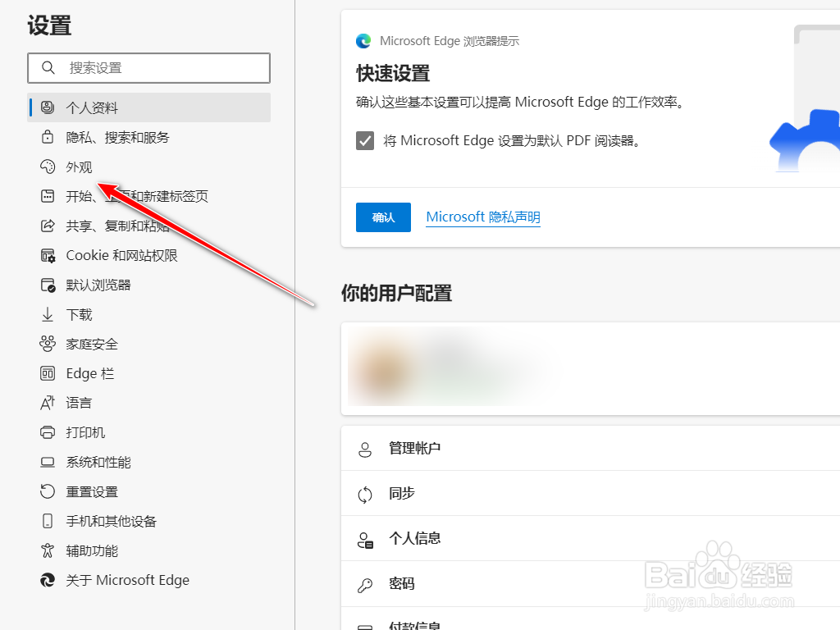Click the share icon beside 共享、复制和粘贴
The height and width of the screenshot is (630, 840).
click(x=48, y=226)
